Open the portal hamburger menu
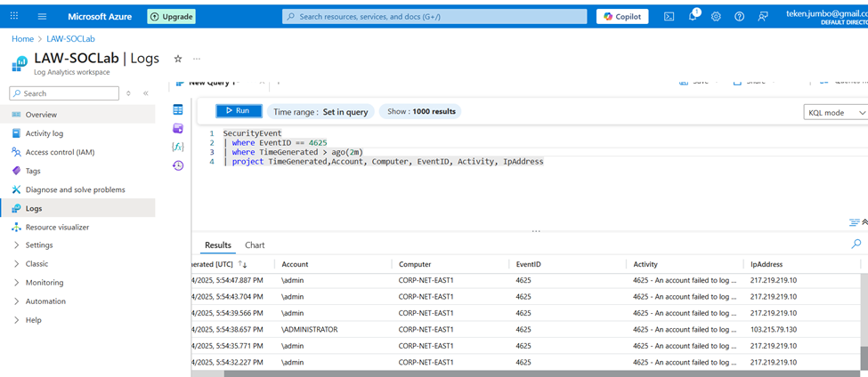868x377 pixels. [x=42, y=16]
